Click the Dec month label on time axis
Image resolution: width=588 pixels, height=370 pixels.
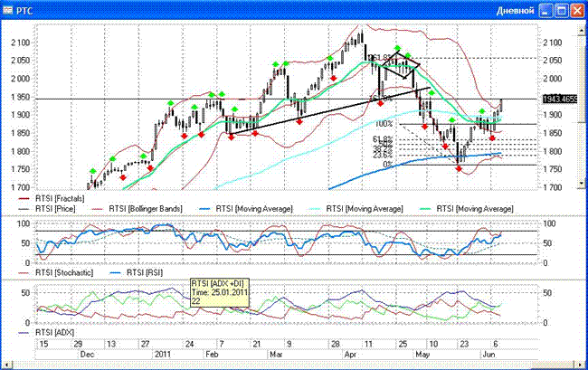coord(87,355)
